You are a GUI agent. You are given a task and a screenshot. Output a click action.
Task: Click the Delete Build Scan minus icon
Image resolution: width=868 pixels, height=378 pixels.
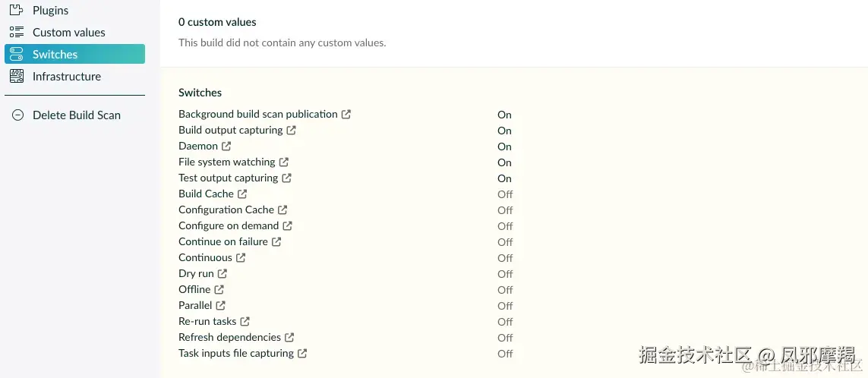coord(17,115)
